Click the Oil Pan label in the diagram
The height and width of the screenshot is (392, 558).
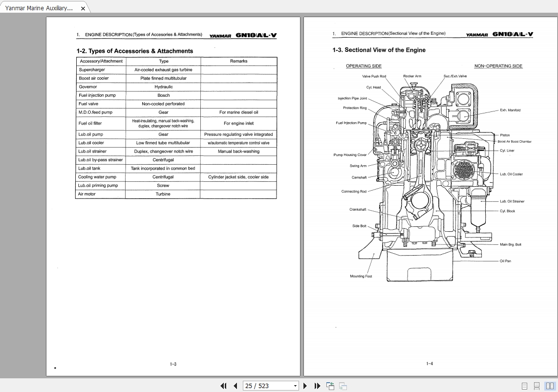(505, 261)
